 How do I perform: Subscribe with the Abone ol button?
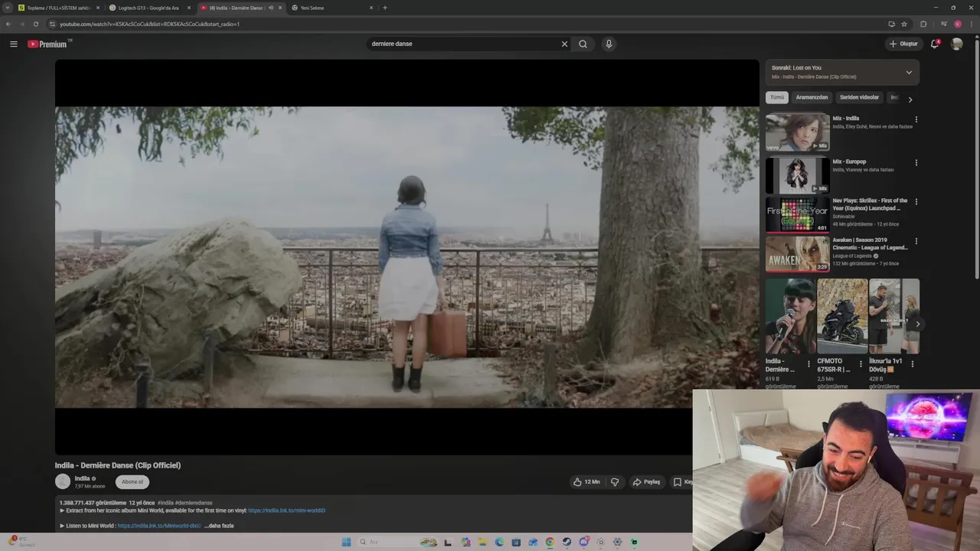point(132,481)
